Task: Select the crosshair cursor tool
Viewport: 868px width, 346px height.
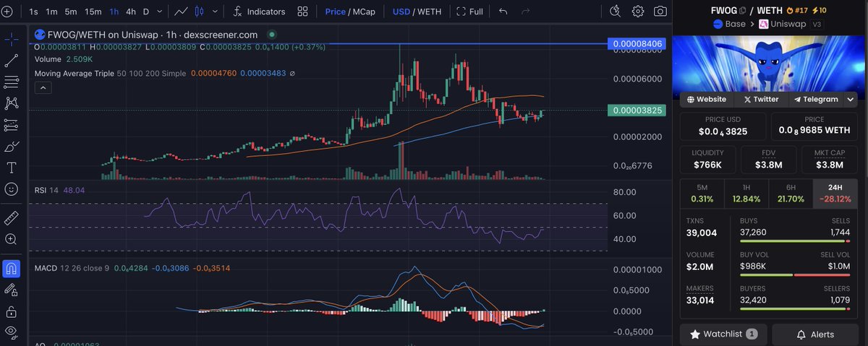Action: click(11, 40)
